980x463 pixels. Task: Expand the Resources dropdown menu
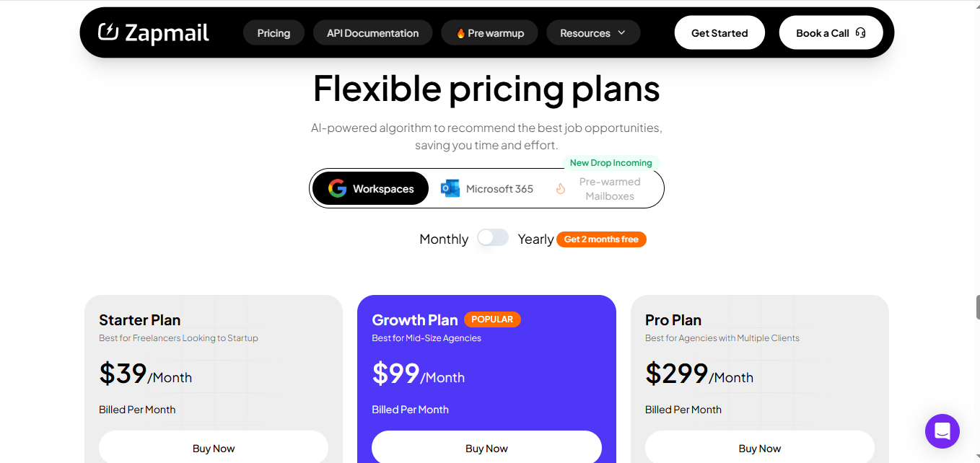(593, 32)
